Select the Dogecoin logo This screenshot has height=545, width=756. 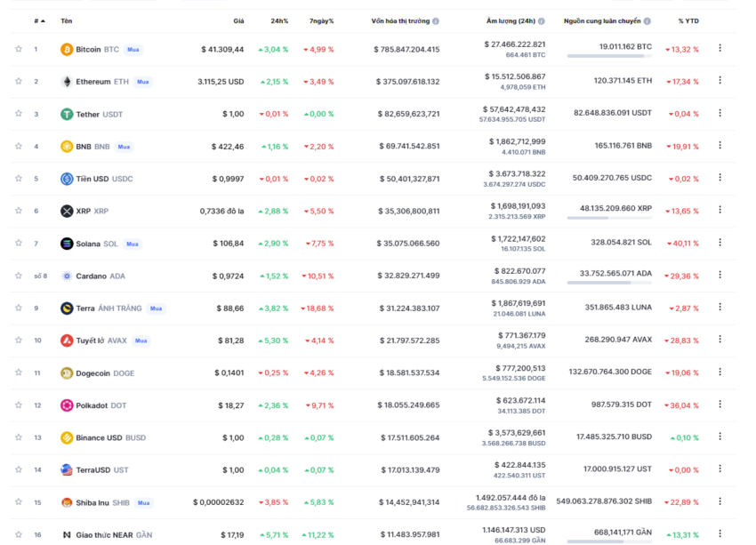click(x=67, y=373)
